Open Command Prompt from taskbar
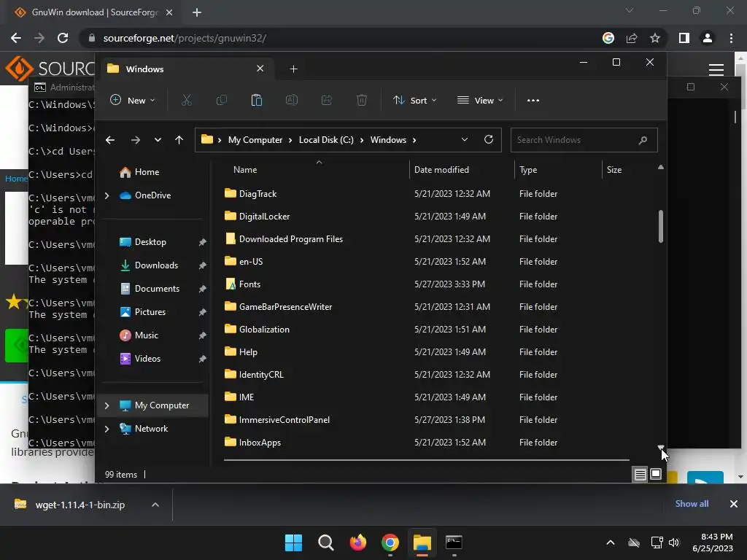This screenshot has width=747, height=560. (x=454, y=542)
